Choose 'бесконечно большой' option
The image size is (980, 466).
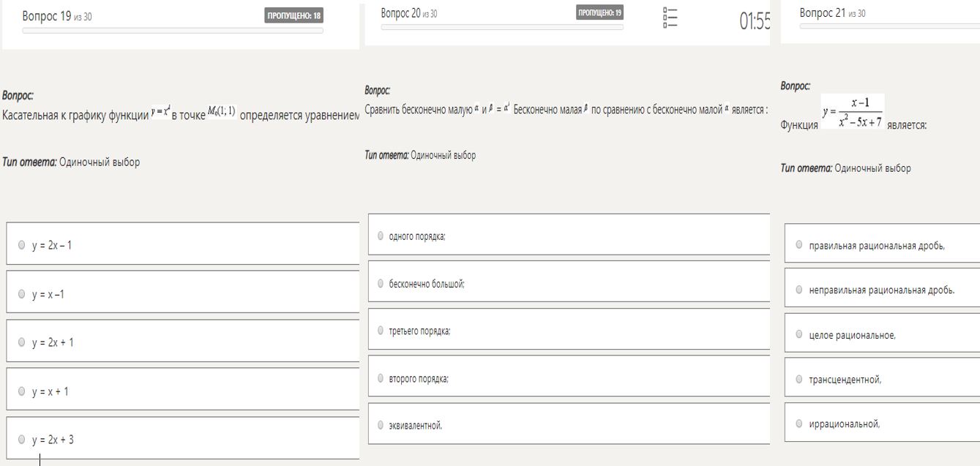point(381,284)
